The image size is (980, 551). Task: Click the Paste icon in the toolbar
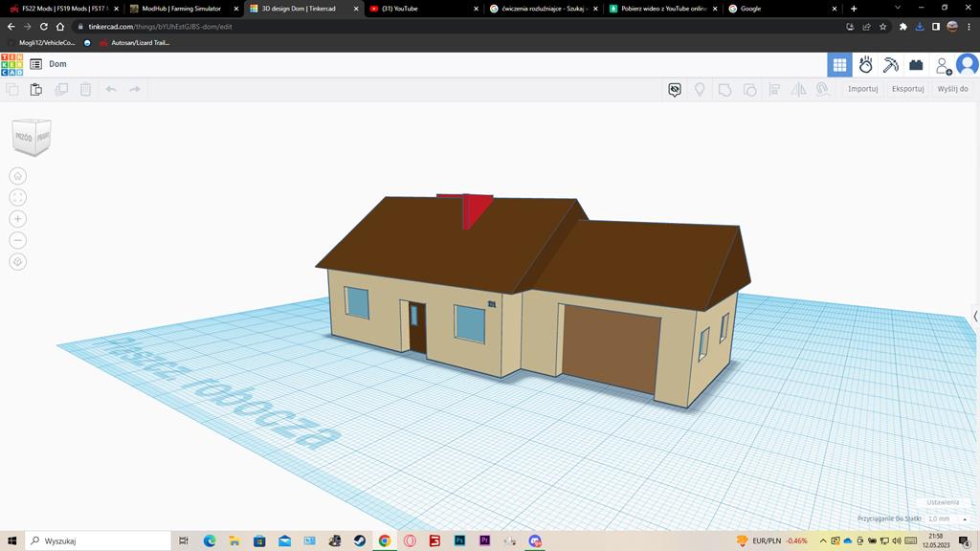36,89
